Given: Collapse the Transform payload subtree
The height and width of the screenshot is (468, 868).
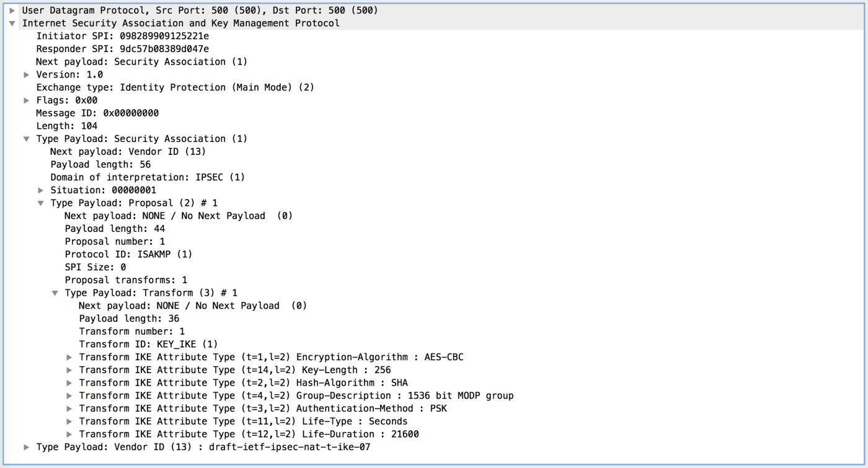Looking at the screenshot, I should click(x=55, y=293).
